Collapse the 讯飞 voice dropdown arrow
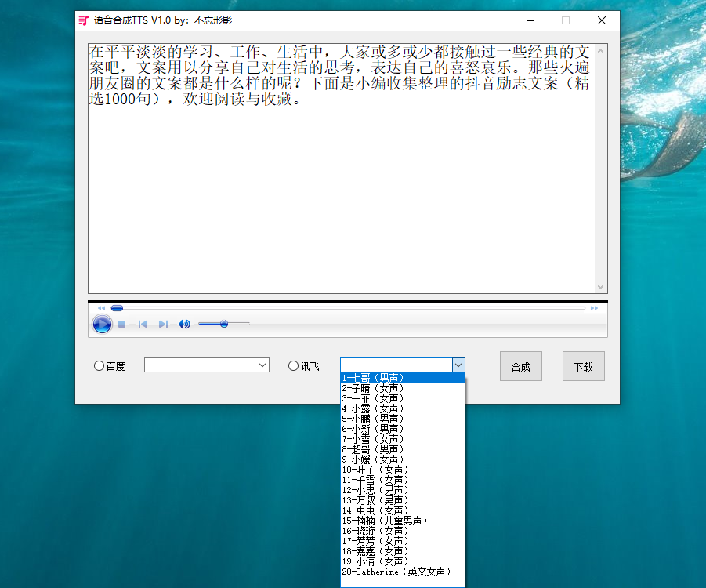Image resolution: width=706 pixels, height=588 pixels. 458,365
